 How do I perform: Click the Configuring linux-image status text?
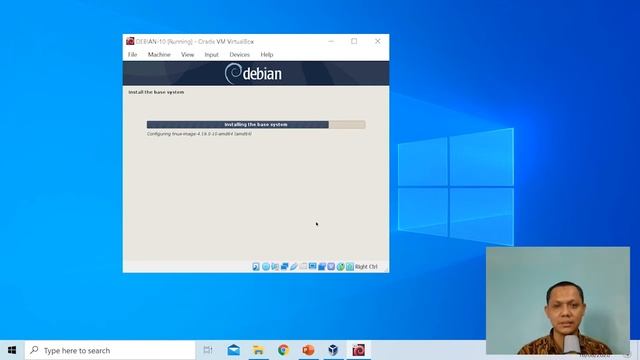click(x=199, y=134)
